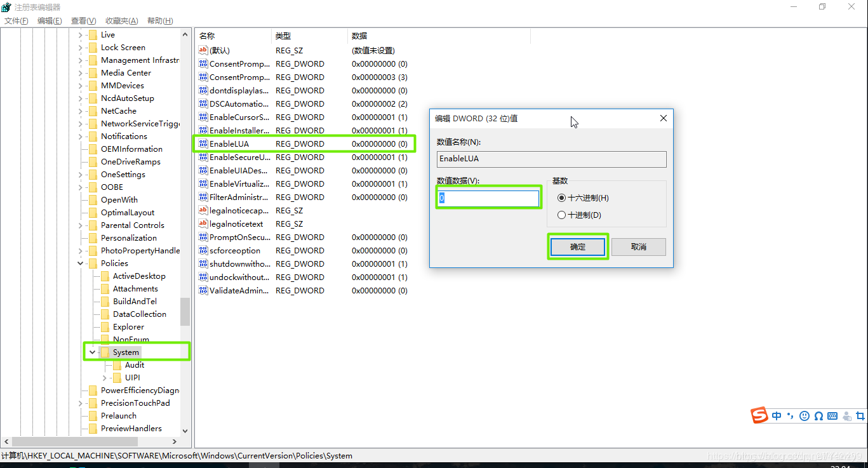Click the EnableSecureU... DWORD value icon
The image size is (868, 468).
click(x=203, y=157)
